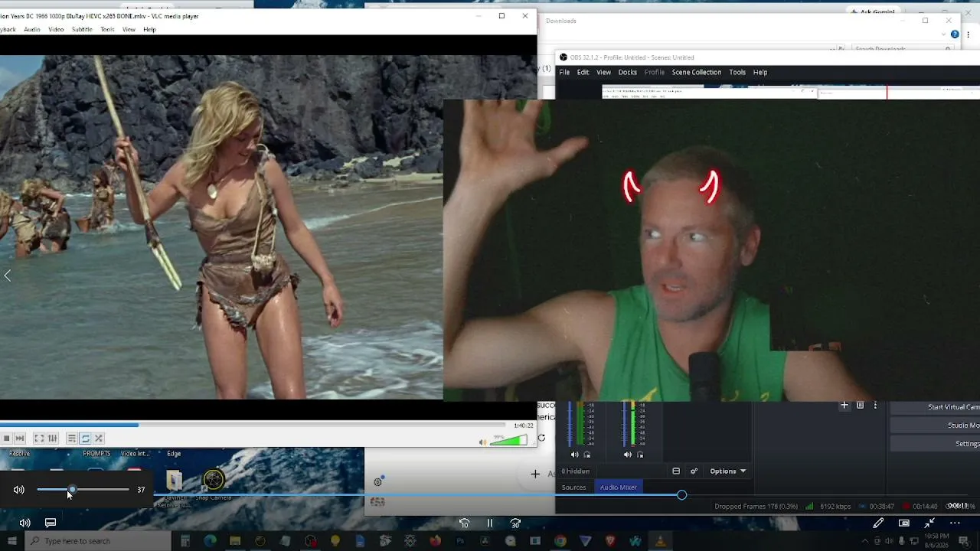The image size is (980, 551).
Task: Open VLC media player taskbar icon
Action: click(660, 541)
